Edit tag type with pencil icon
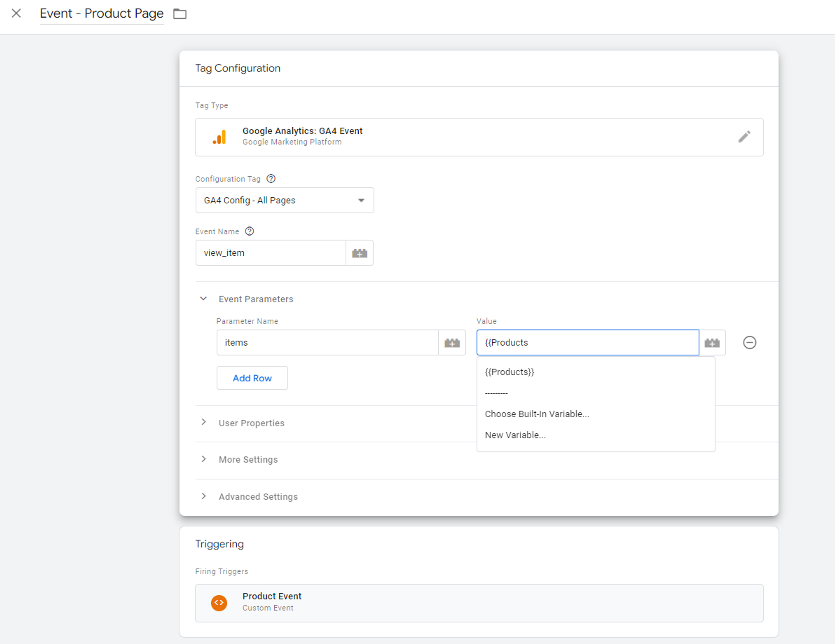The image size is (835, 644). pos(744,136)
